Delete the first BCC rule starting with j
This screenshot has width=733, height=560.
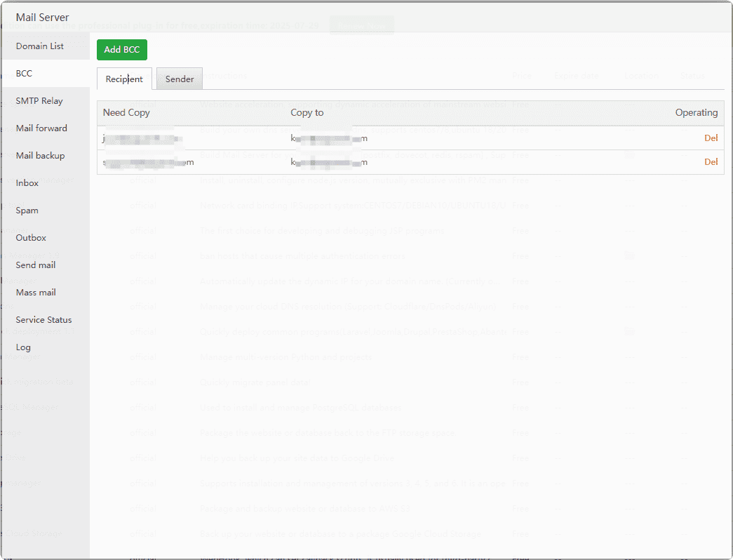711,138
